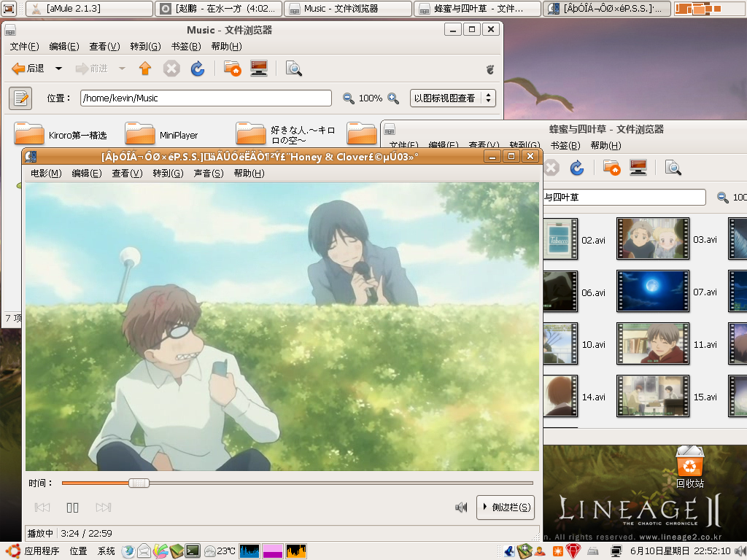This screenshot has width=747, height=560.
Task: Click Search icon in 蜂蜜与四叶草 browser
Action: 673,168
